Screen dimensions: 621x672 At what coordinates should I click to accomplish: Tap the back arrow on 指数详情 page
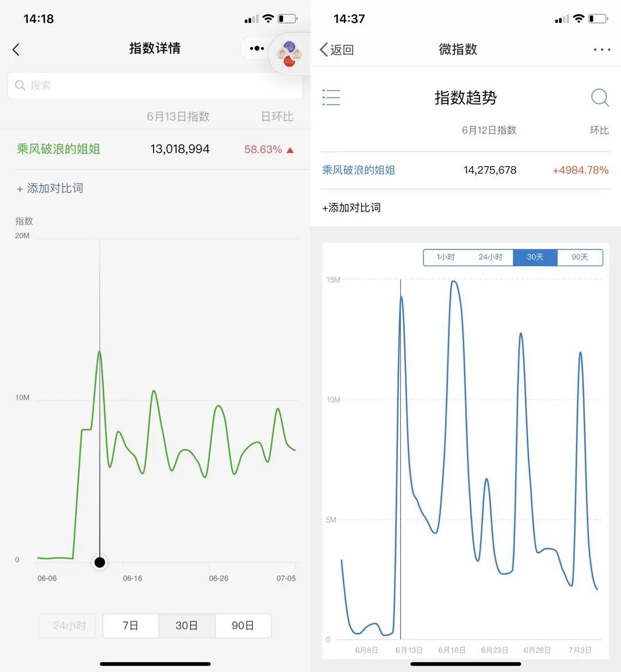pos(16,49)
